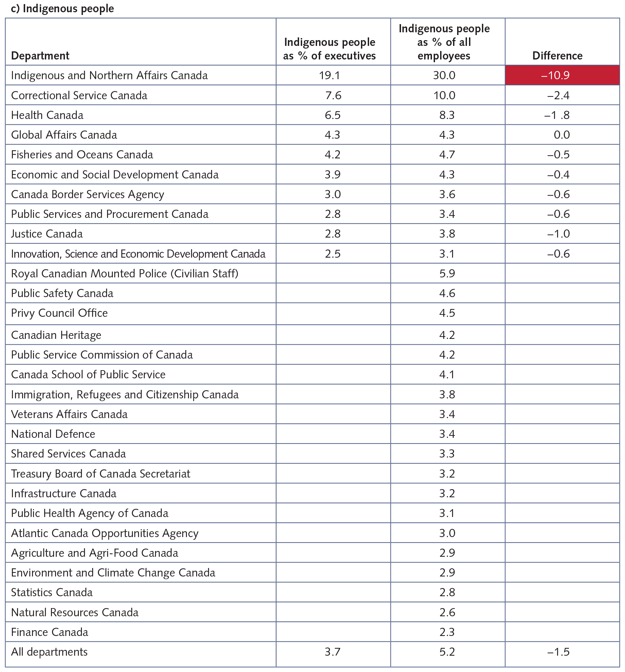Click the 8.3 value for Health Canada

coord(447,115)
